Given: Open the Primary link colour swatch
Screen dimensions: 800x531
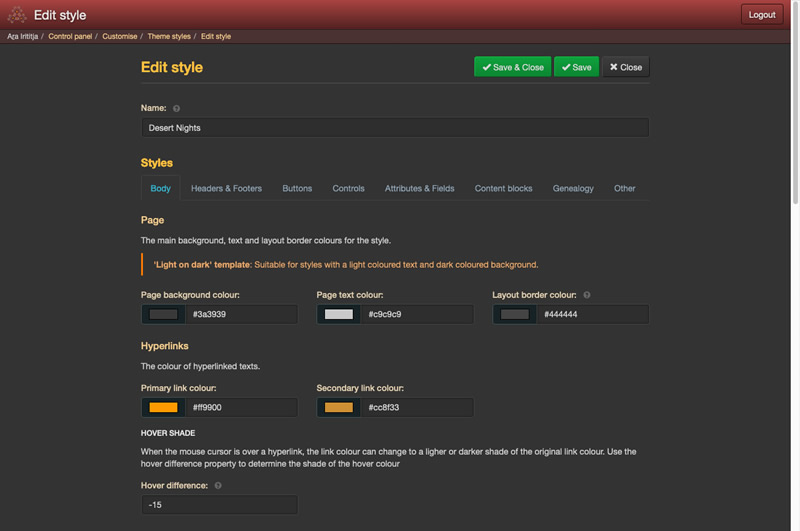Looking at the screenshot, I should coord(163,407).
